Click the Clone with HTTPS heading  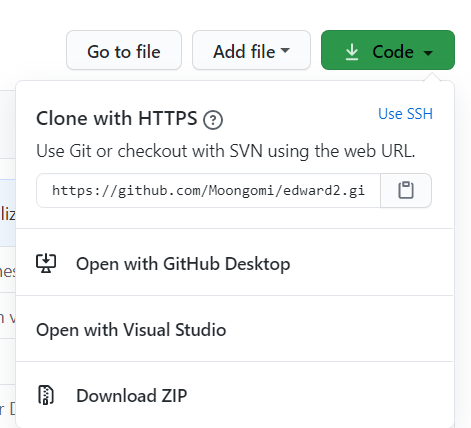(117, 118)
